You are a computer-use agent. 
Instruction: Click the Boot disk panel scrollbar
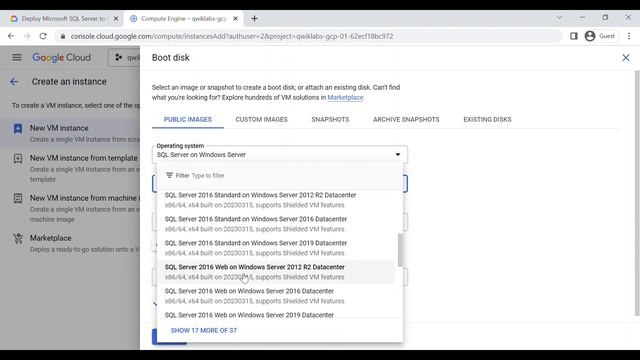(x=637, y=193)
